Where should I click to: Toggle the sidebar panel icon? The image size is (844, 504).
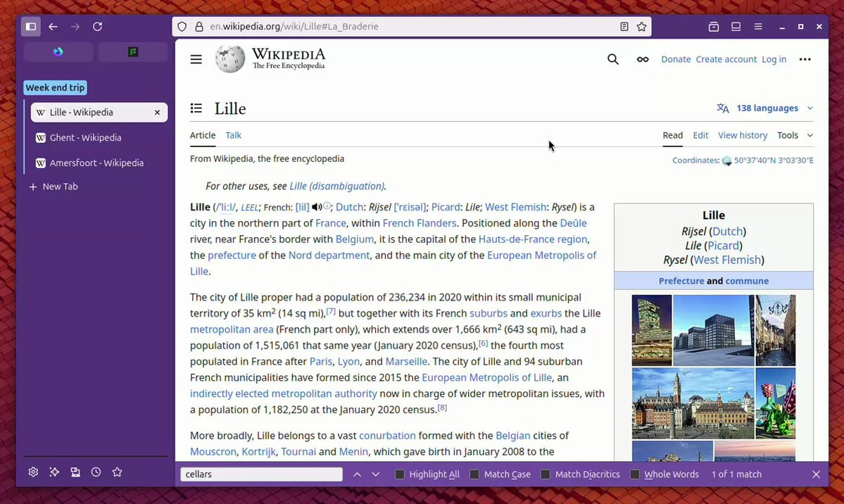click(x=31, y=26)
